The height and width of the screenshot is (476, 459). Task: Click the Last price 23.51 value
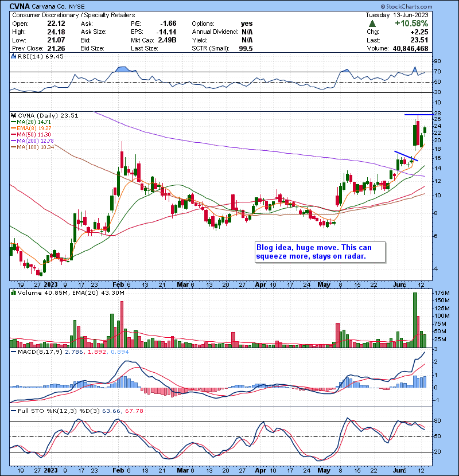tap(420, 40)
